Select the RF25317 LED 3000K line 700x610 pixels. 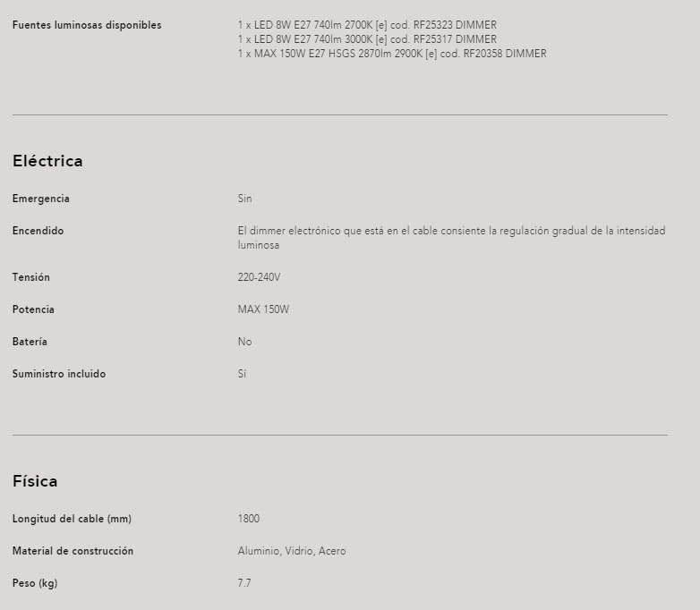point(367,39)
